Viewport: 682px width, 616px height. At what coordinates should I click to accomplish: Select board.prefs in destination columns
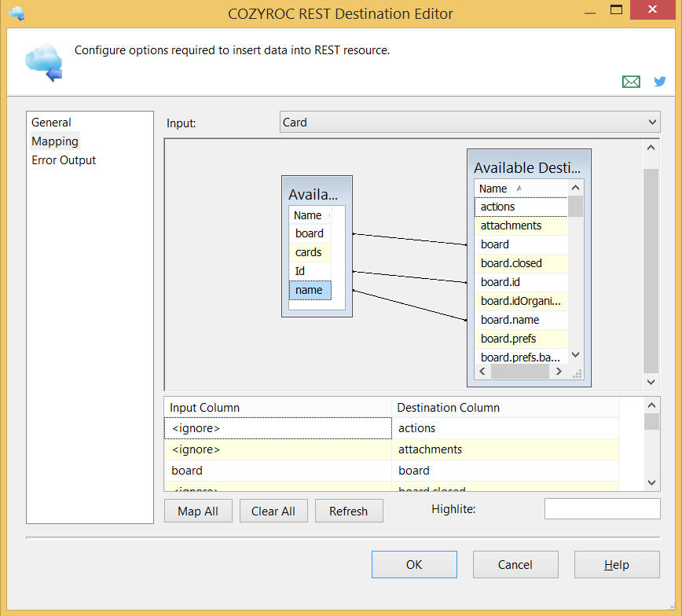click(x=521, y=339)
